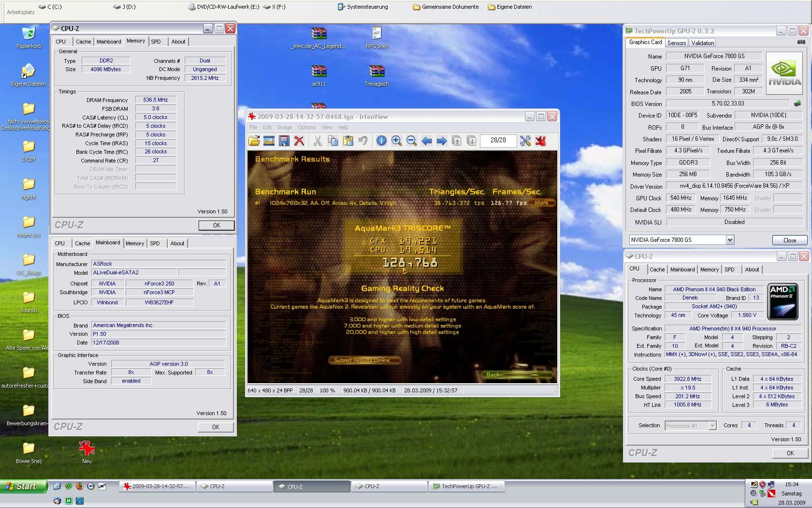Go to next image blue right arrow
The image size is (812, 508).
[442, 141]
